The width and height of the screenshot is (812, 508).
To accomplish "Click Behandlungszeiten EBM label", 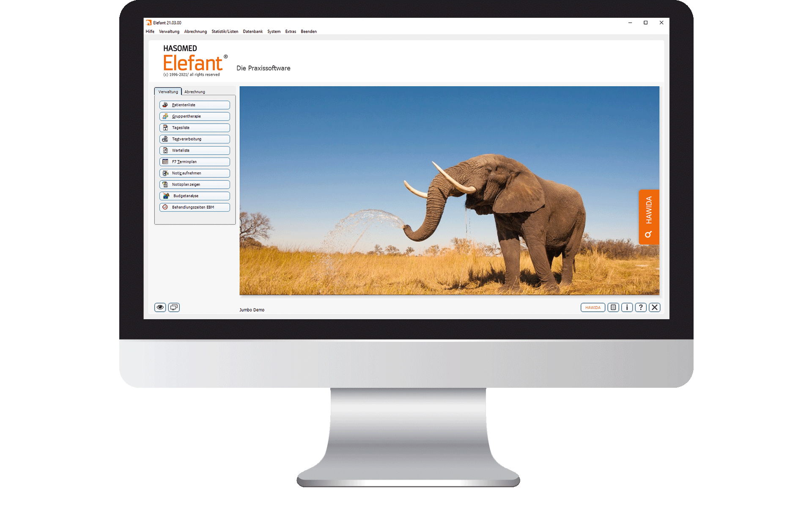I will click(193, 207).
